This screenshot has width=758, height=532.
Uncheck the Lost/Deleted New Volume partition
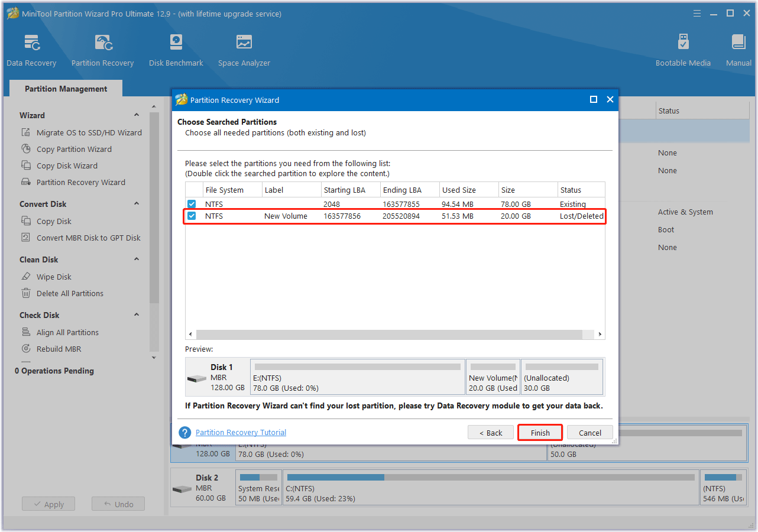tap(191, 216)
